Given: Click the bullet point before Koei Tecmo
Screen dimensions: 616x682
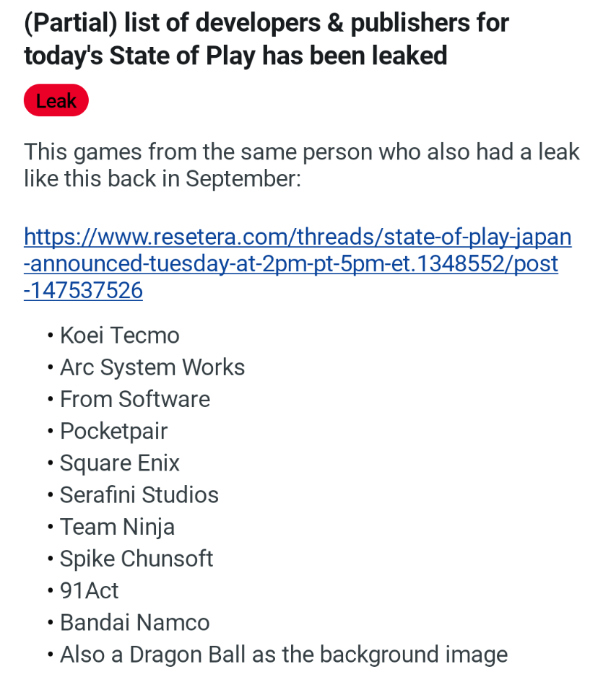Looking at the screenshot, I should click(50, 336).
